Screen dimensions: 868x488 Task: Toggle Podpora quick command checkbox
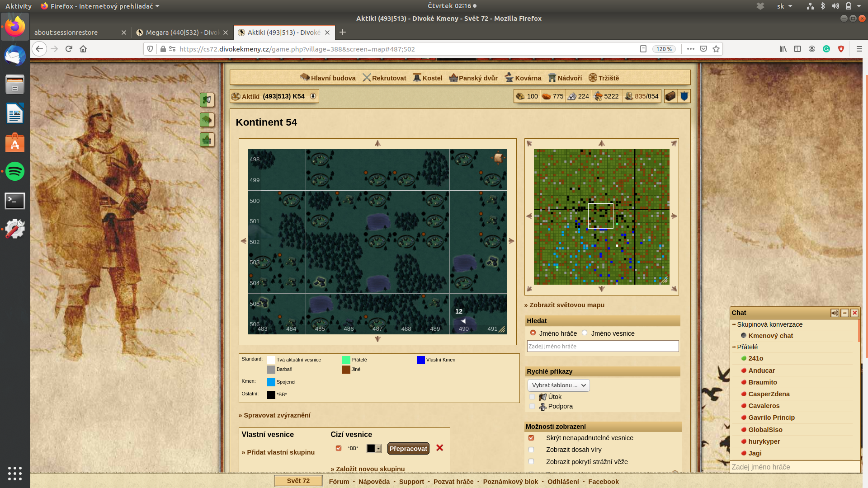(532, 406)
